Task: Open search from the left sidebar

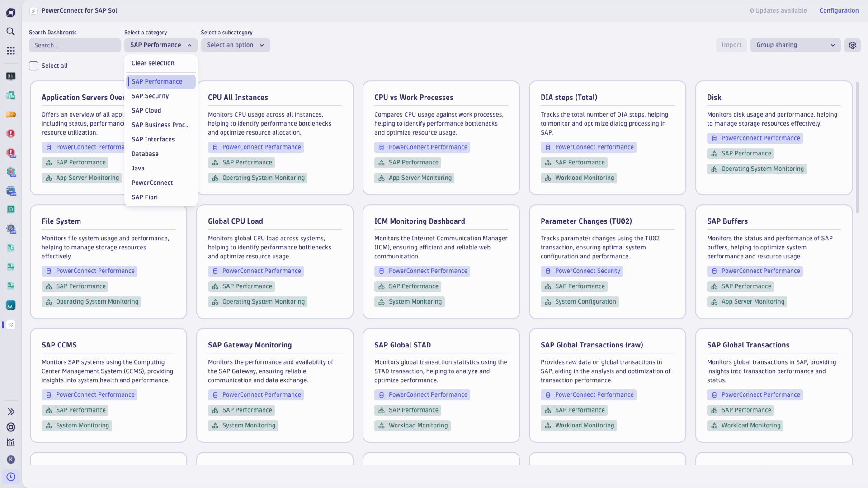Action: (x=11, y=32)
